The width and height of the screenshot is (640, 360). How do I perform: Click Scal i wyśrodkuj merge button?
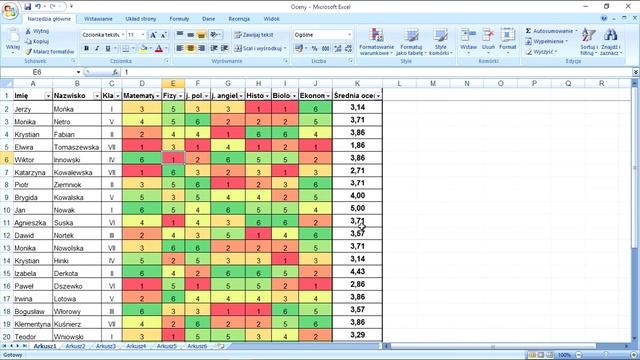coord(260,49)
